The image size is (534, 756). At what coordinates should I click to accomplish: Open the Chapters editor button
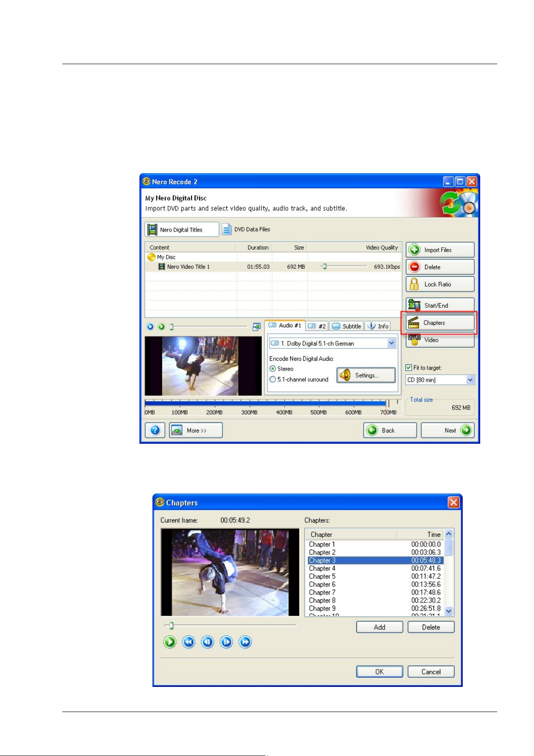(x=440, y=323)
